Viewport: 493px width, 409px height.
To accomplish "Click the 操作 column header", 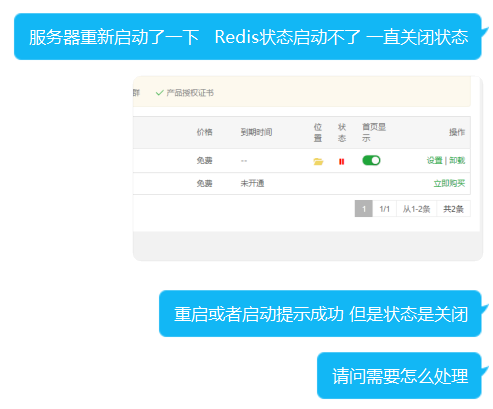I will [457, 132].
